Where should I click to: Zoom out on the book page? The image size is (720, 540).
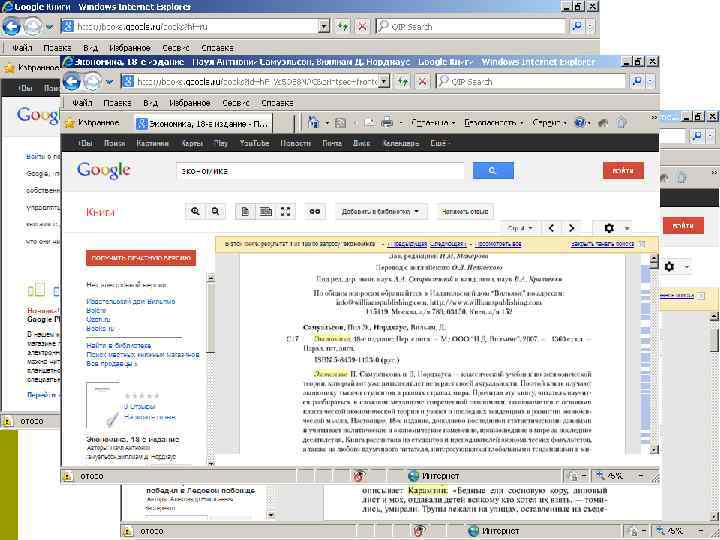point(215,212)
